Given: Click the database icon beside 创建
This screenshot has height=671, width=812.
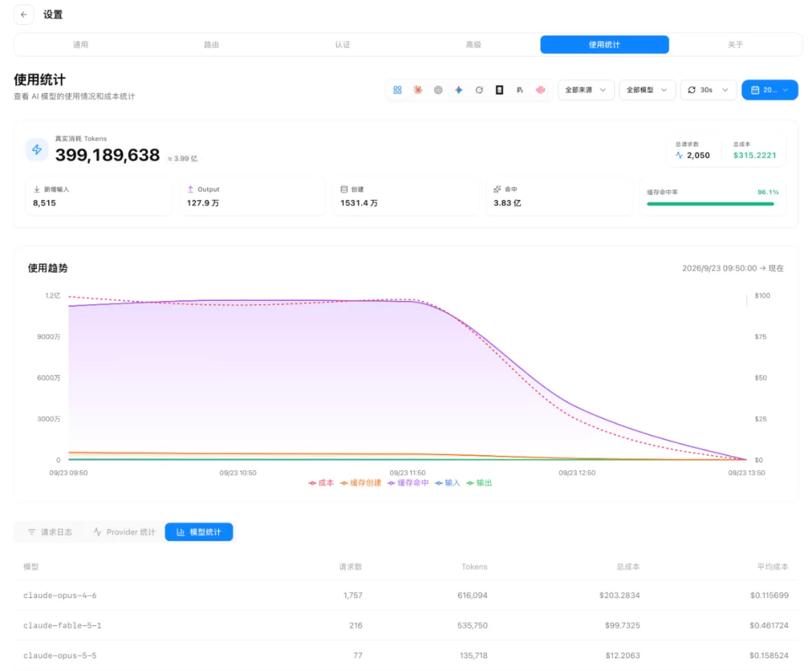Looking at the screenshot, I should [344, 189].
